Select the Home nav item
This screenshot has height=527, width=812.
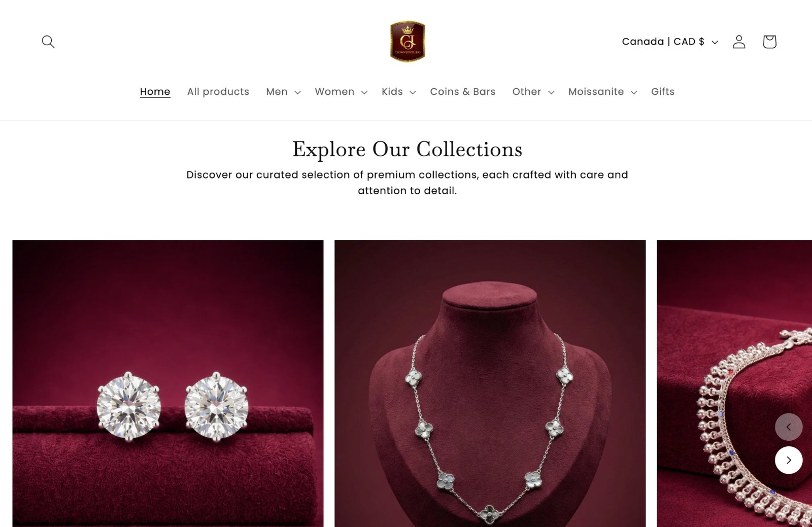[x=155, y=92]
